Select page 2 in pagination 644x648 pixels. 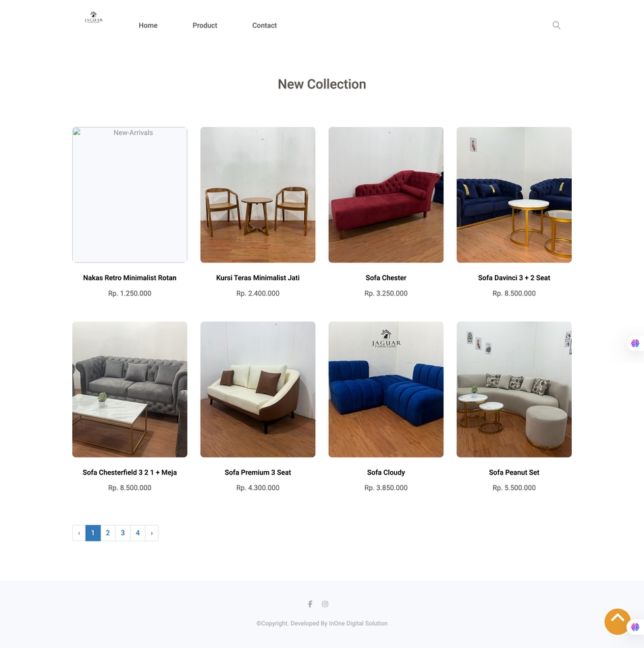click(108, 533)
